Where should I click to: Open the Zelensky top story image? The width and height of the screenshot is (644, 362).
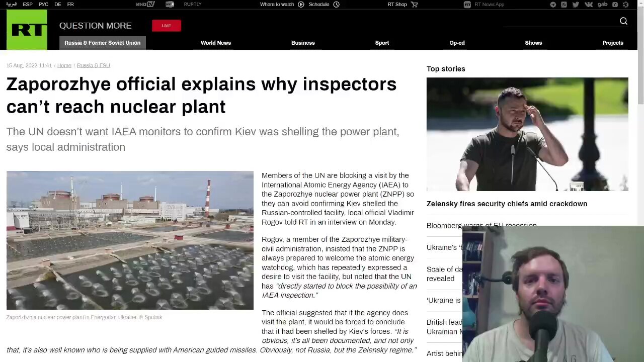pos(527,134)
